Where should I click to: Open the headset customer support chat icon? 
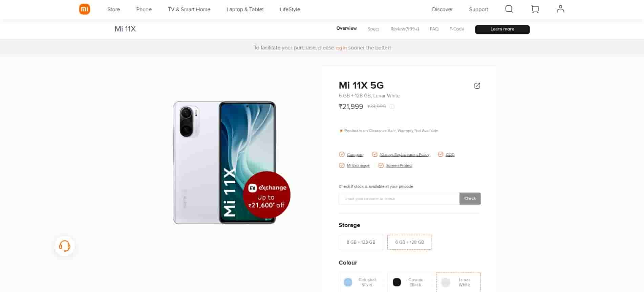coord(64,246)
